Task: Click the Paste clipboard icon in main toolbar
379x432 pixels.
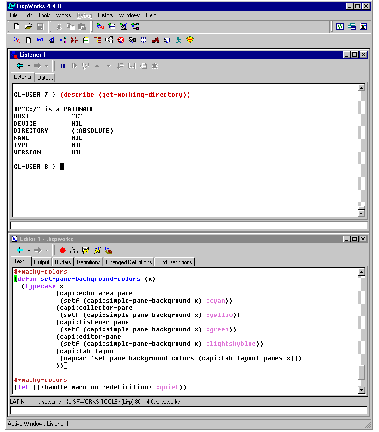Action: (x=82, y=27)
